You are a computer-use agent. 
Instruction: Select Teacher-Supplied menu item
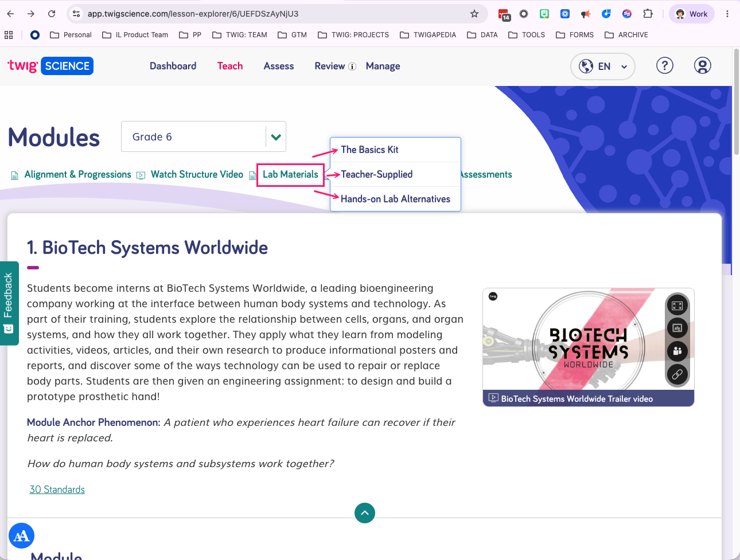[x=395, y=174]
